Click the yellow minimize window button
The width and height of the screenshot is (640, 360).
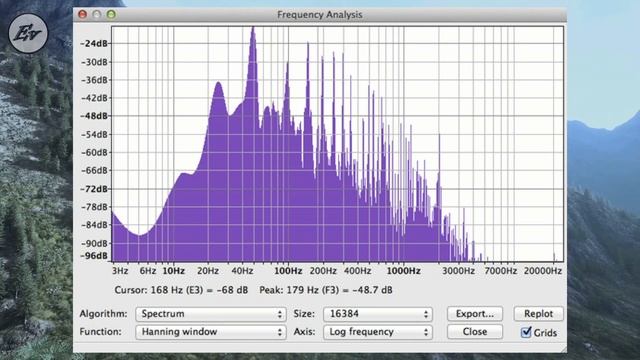(97, 15)
